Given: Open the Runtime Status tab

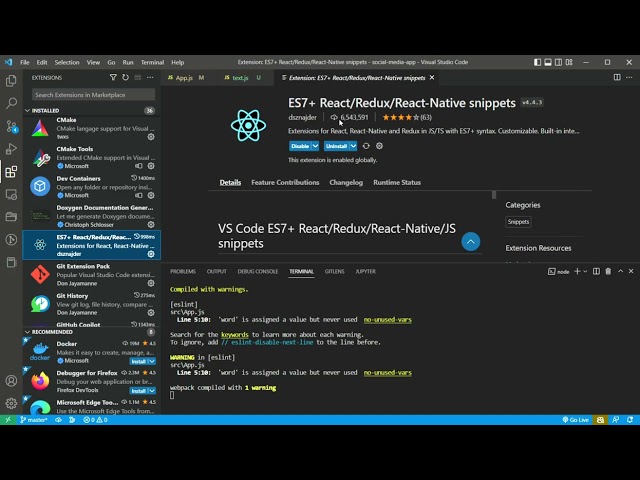Looking at the screenshot, I should pyautogui.click(x=397, y=182).
